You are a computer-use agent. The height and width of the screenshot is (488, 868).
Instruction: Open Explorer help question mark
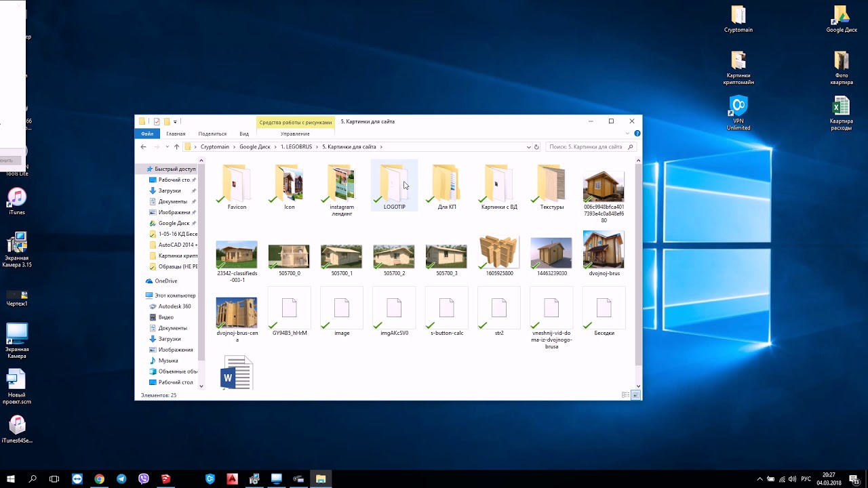pyautogui.click(x=637, y=134)
